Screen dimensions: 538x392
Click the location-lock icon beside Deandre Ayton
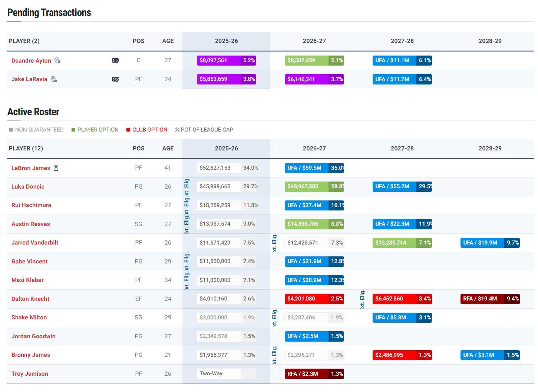point(57,61)
